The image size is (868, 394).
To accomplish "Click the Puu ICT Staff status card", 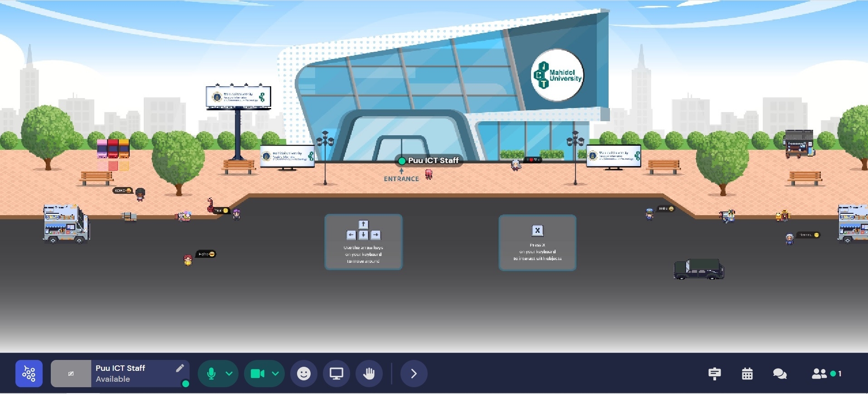I will pyautogui.click(x=132, y=374).
